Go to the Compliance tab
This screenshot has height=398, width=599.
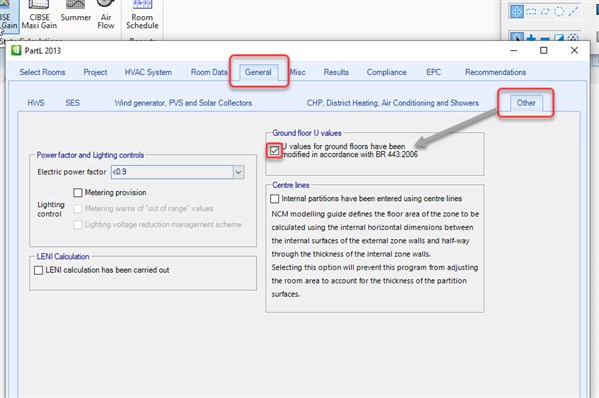387,72
